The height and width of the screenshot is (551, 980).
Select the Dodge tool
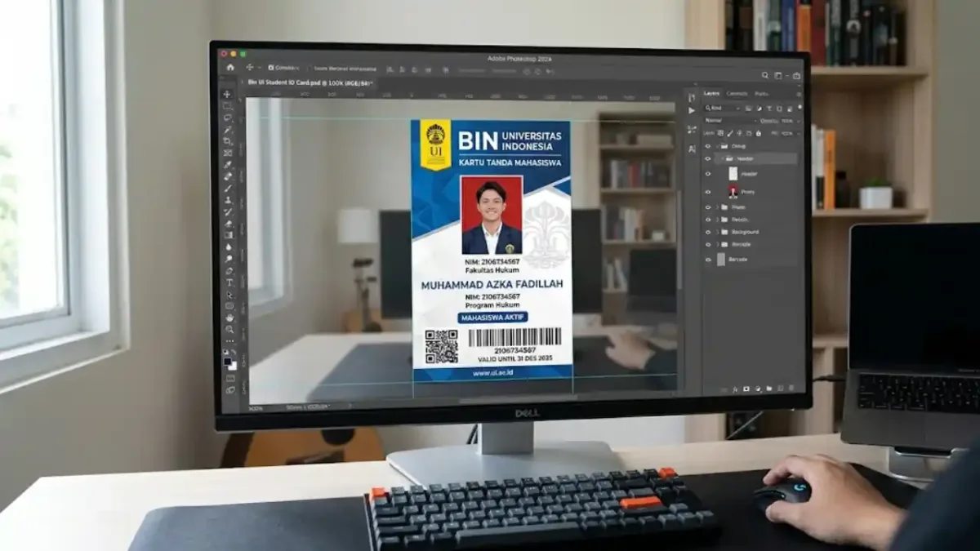coord(228,259)
